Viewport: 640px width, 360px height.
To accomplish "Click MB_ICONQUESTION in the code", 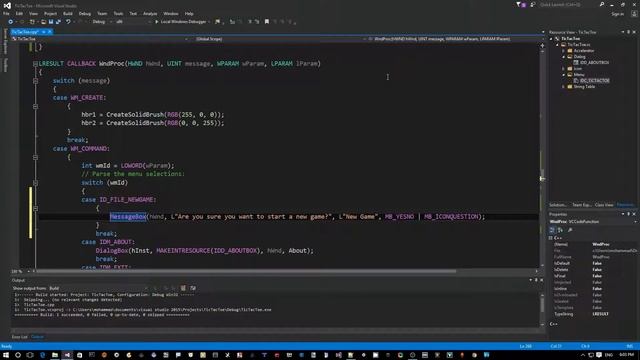I will tap(451, 217).
